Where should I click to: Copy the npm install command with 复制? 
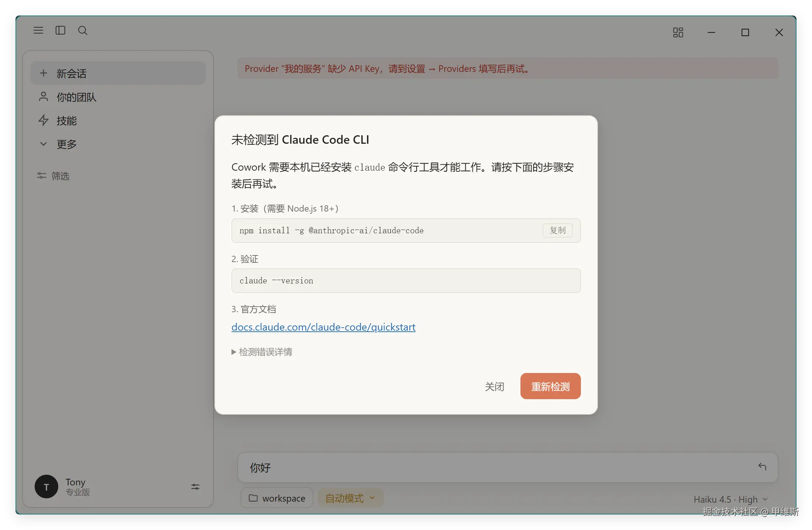coord(557,230)
